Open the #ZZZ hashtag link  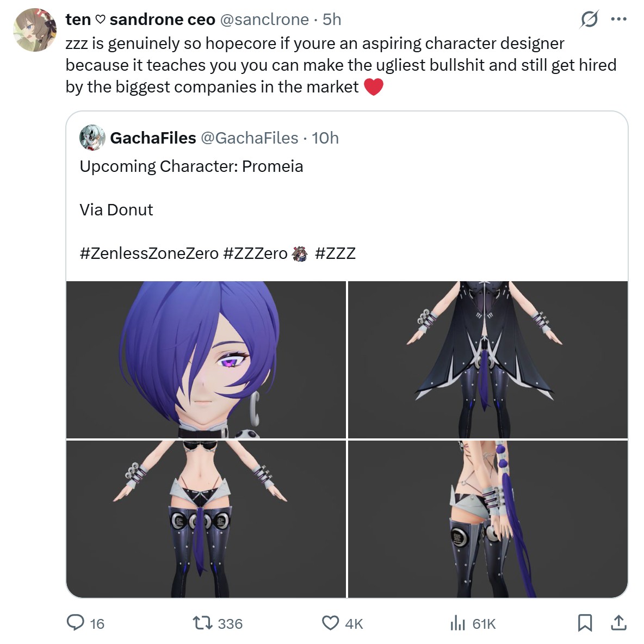coord(335,253)
